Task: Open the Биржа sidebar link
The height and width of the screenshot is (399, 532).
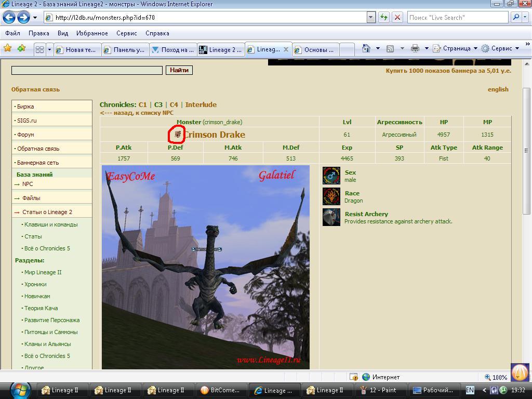Action: tap(25, 107)
